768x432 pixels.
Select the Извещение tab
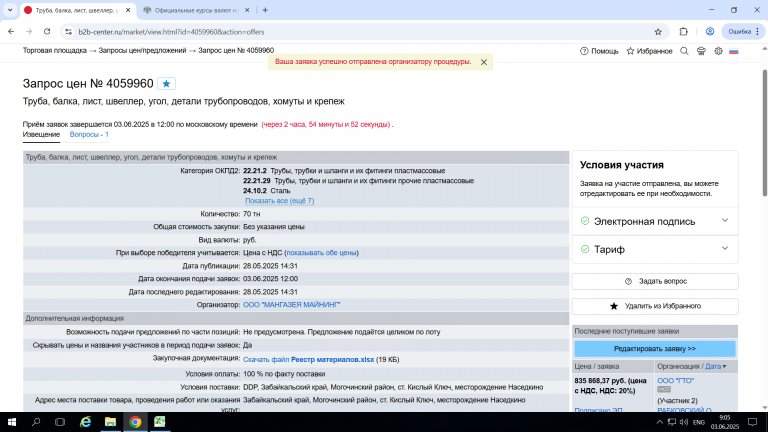pos(41,135)
